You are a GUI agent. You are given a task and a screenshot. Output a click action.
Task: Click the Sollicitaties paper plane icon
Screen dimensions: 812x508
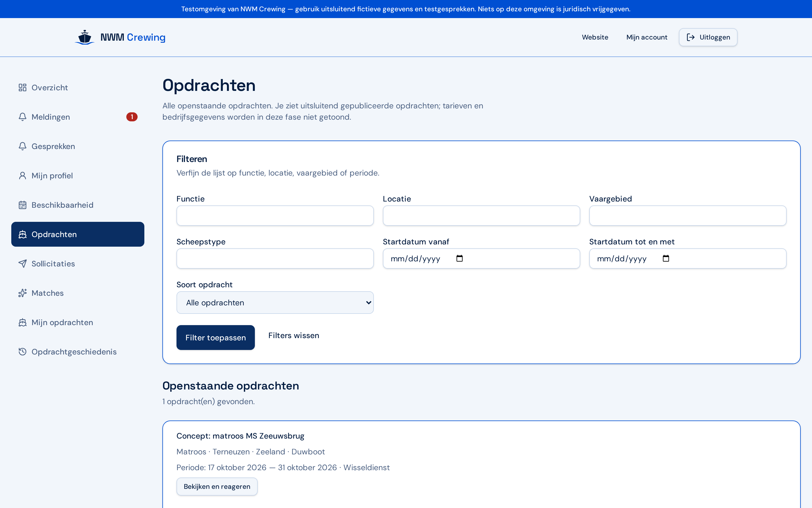[23, 264]
